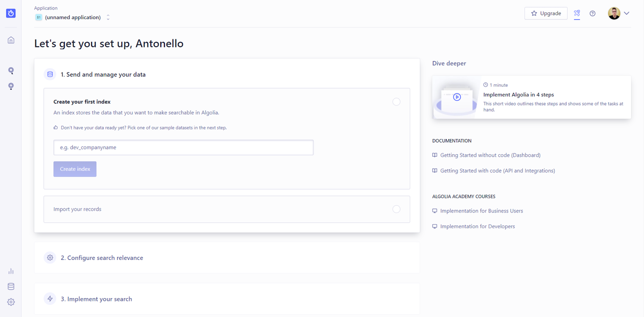Open Implementation for Business Users course

coord(481,211)
